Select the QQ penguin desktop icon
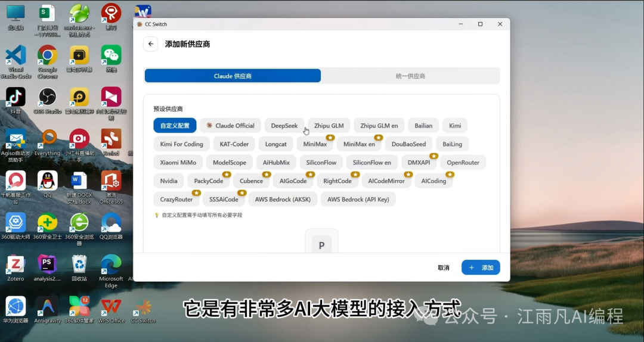 point(48,184)
